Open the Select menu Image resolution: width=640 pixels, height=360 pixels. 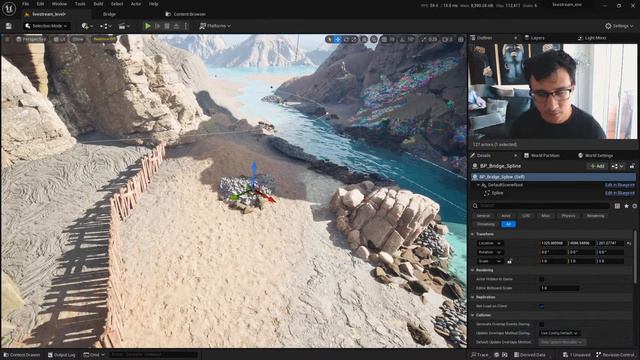[117, 4]
